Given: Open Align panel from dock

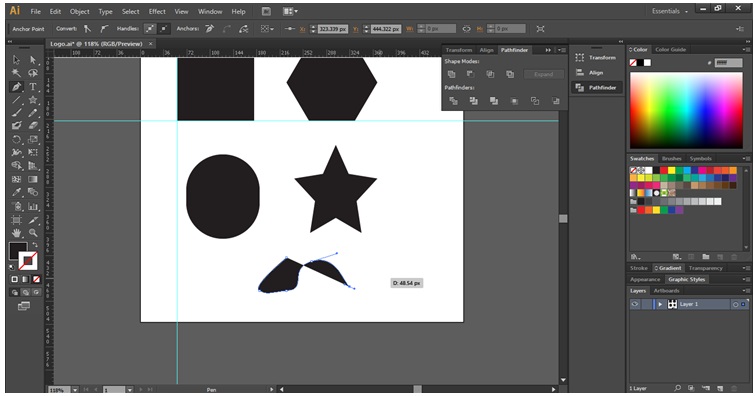Looking at the screenshot, I should click(596, 73).
